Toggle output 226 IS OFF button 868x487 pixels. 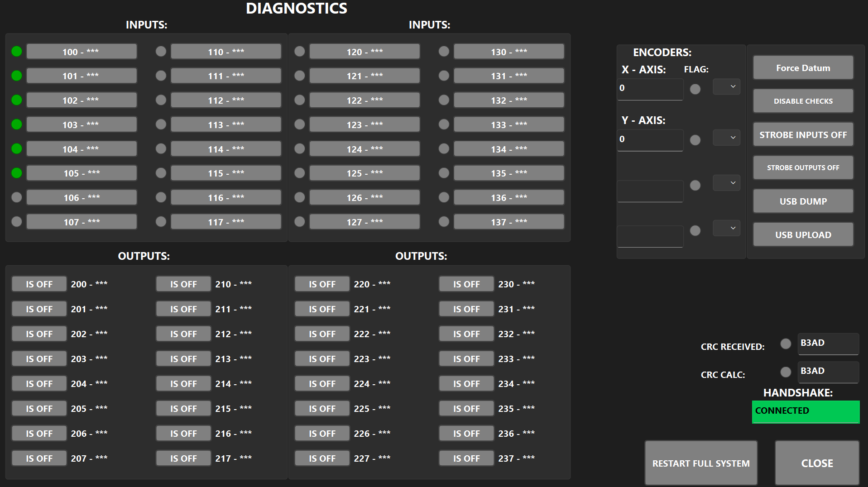pyautogui.click(x=322, y=434)
